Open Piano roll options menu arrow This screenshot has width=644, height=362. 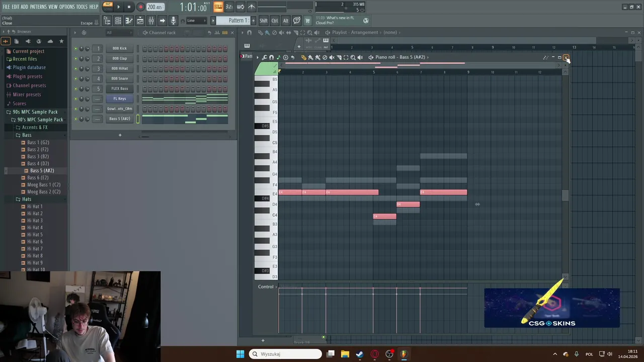point(258,57)
